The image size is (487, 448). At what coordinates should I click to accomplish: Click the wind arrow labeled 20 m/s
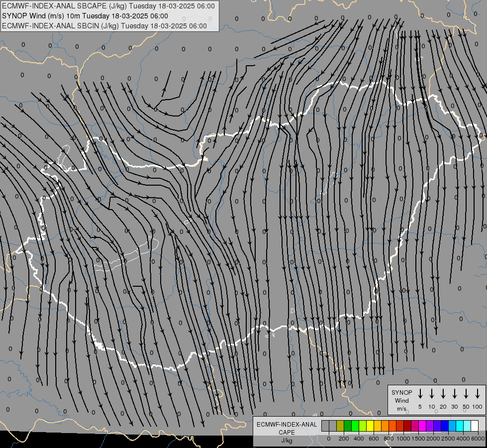(x=443, y=394)
